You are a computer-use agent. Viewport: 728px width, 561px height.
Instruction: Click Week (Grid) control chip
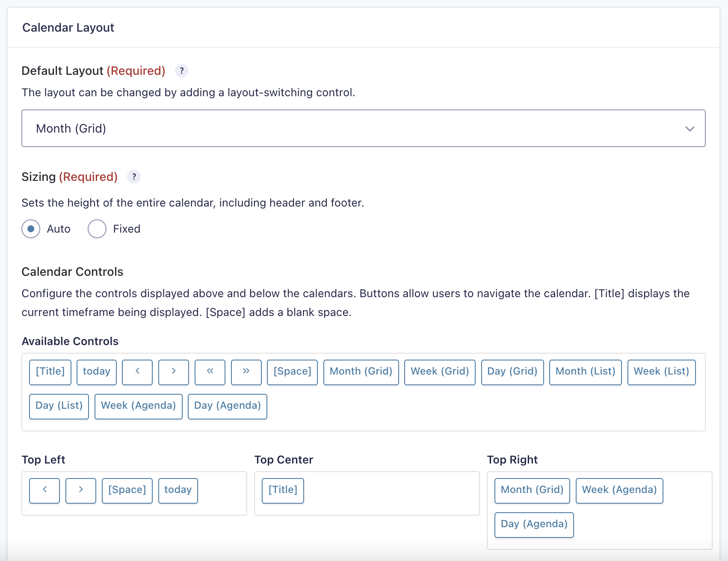(x=440, y=372)
